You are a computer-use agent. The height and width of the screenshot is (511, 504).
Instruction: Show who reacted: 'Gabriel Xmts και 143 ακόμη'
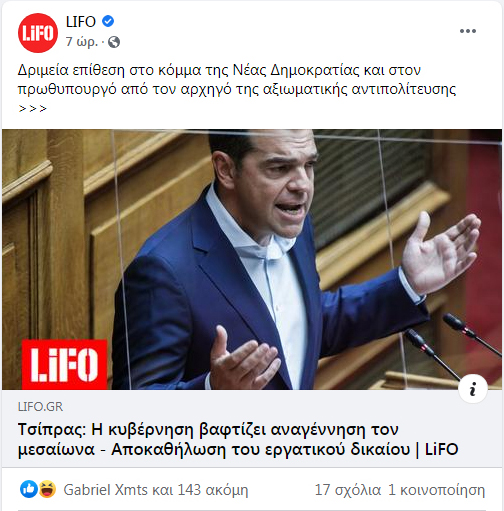pyautogui.click(x=156, y=490)
